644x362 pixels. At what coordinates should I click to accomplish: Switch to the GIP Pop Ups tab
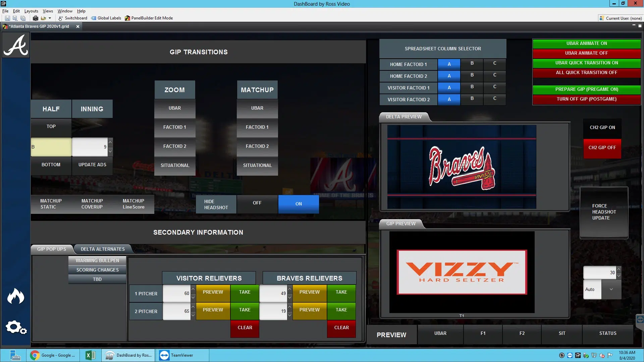51,249
